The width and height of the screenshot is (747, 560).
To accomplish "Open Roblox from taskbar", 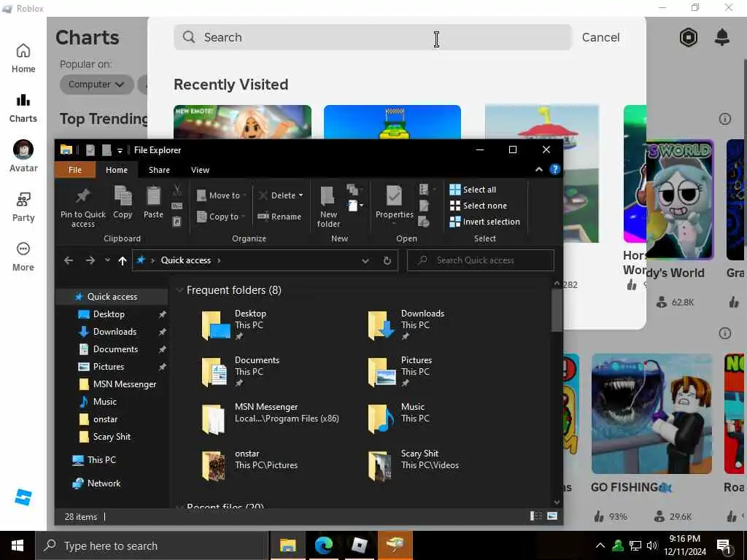I will pyautogui.click(x=359, y=545).
